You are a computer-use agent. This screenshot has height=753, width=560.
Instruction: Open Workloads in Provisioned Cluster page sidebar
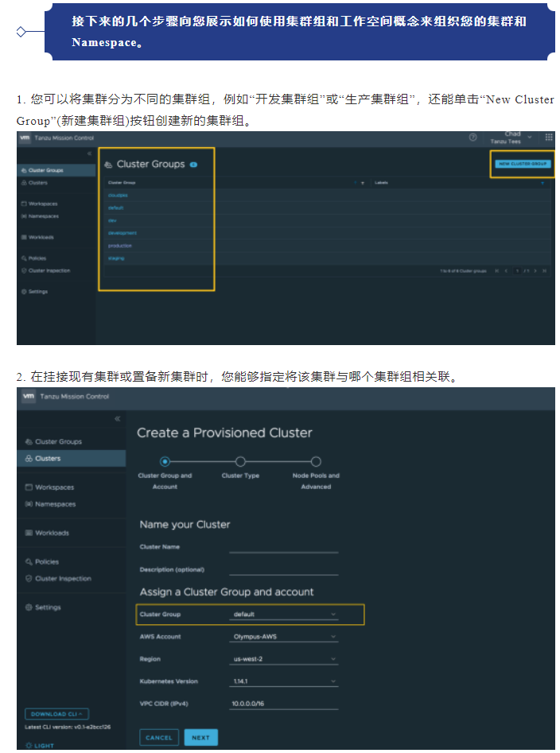pyautogui.click(x=47, y=533)
